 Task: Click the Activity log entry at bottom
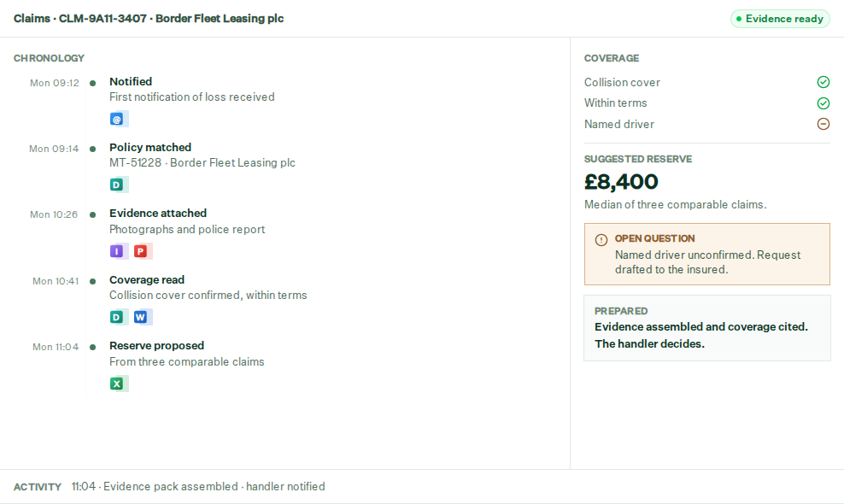[x=198, y=487]
